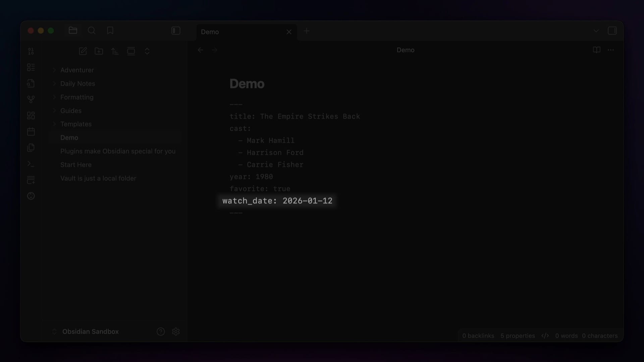Open the canvas icon in the ribbon
This screenshot has width=644, height=362.
(x=31, y=116)
